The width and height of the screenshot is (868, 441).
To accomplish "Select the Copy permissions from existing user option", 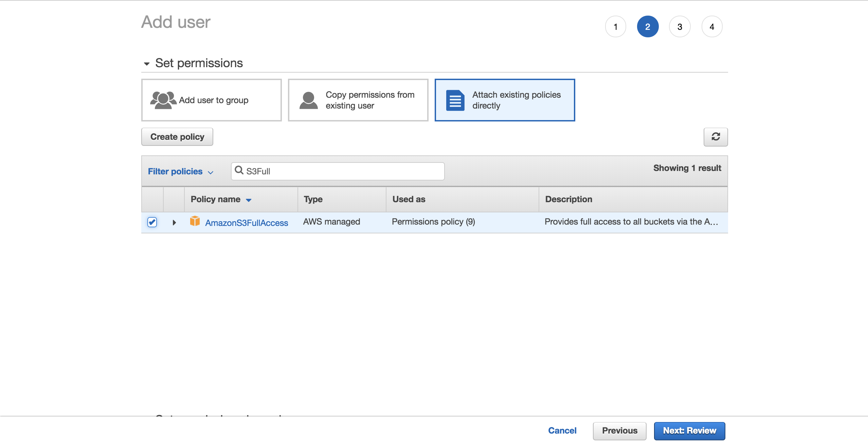I will click(358, 100).
